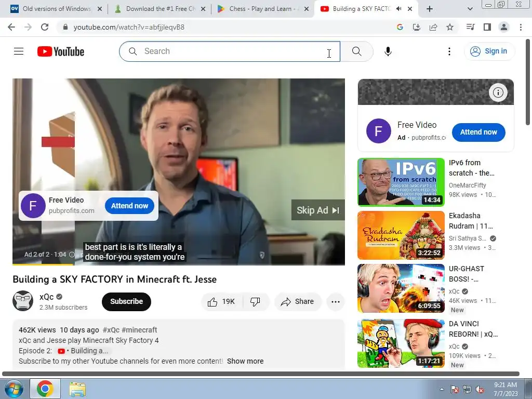
Task: Open the YouTube guide hamburger menu
Action: tap(19, 51)
